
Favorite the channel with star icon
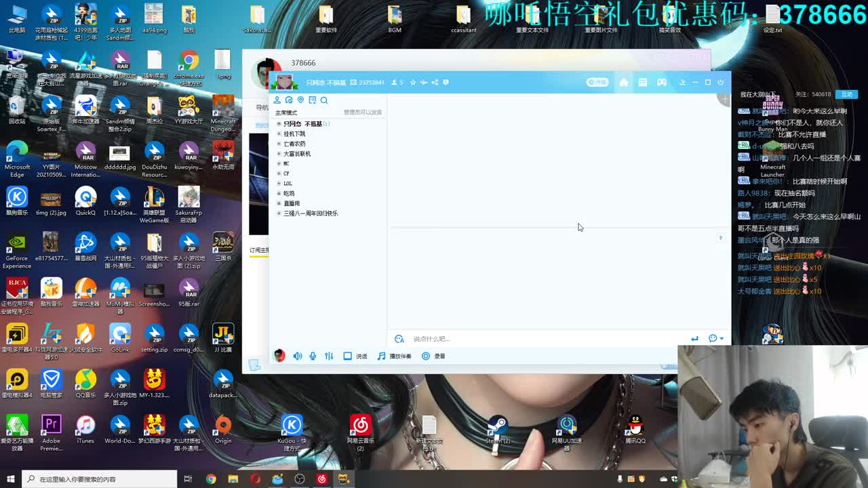tap(412, 83)
